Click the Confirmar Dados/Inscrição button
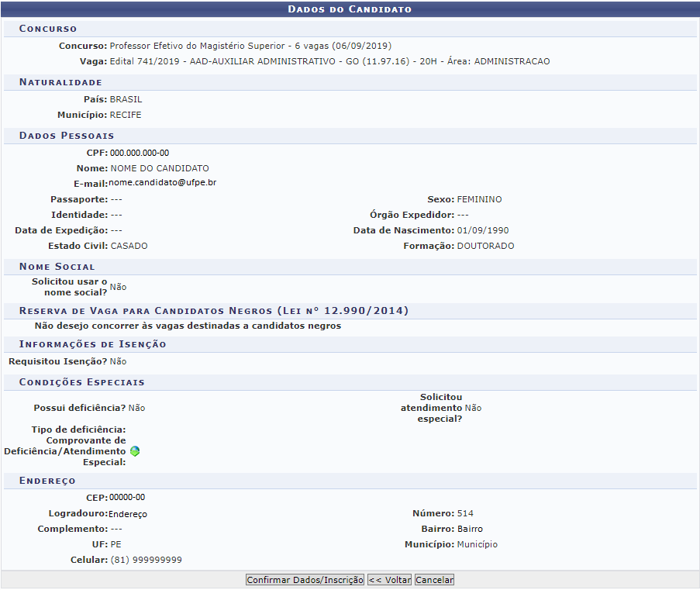 [305, 580]
